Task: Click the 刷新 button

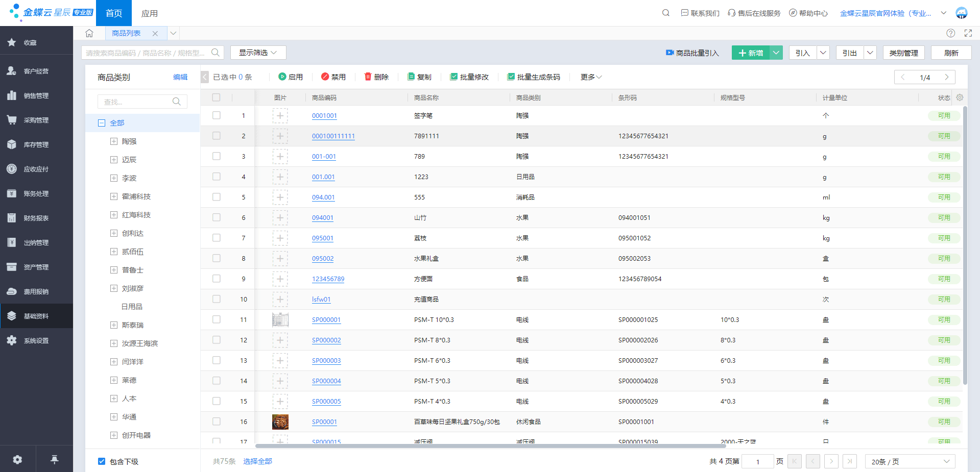Action: point(951,53)
